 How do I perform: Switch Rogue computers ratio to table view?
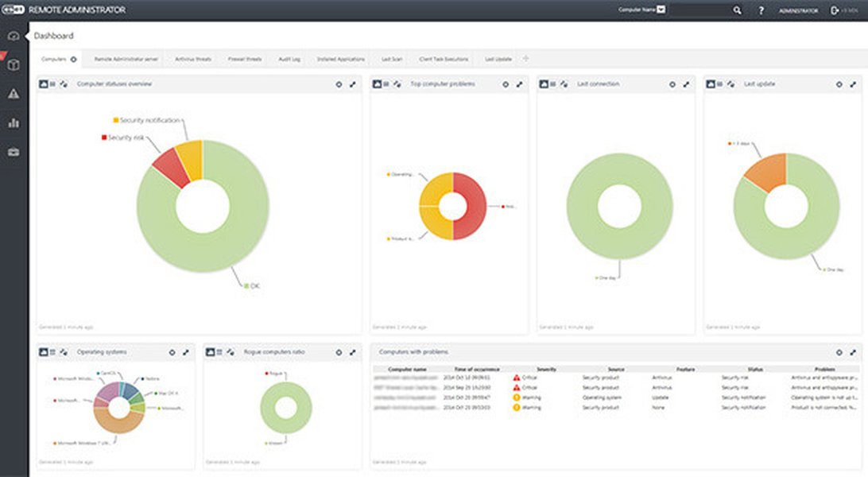[x=219, y=352]
